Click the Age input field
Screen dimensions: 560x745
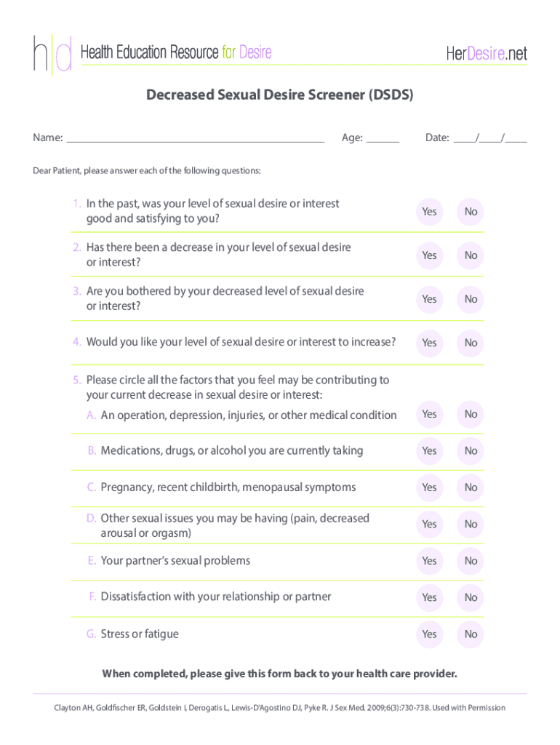click(x=383, y=138)
